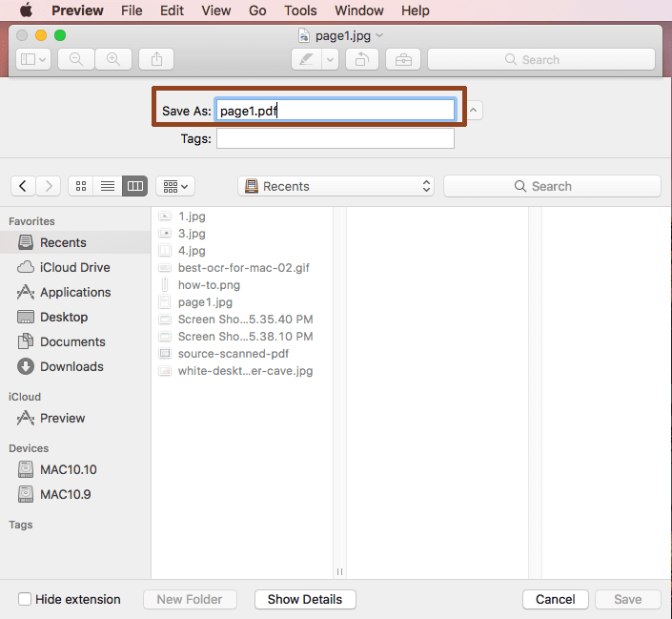The width and height of the screenshot is (672, 619).
Task: Open the File menu
Action: pos(132,10)
